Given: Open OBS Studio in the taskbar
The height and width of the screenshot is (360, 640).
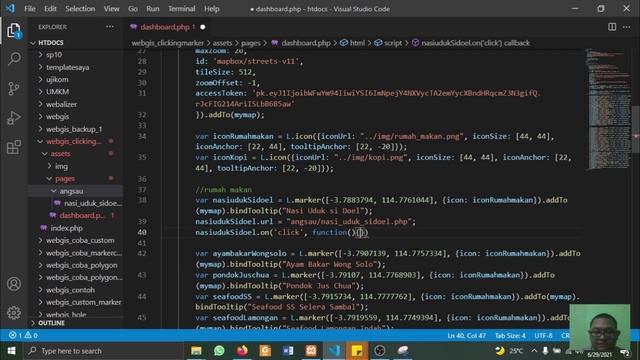Looking at the screenshot, I should point(380,351).
